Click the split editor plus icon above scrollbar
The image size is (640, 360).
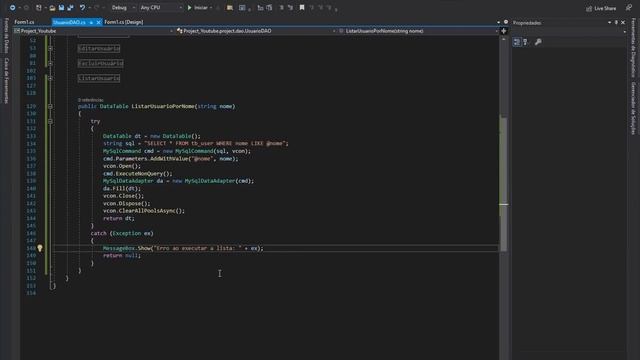pyautogui.click(x=504, y=31)
